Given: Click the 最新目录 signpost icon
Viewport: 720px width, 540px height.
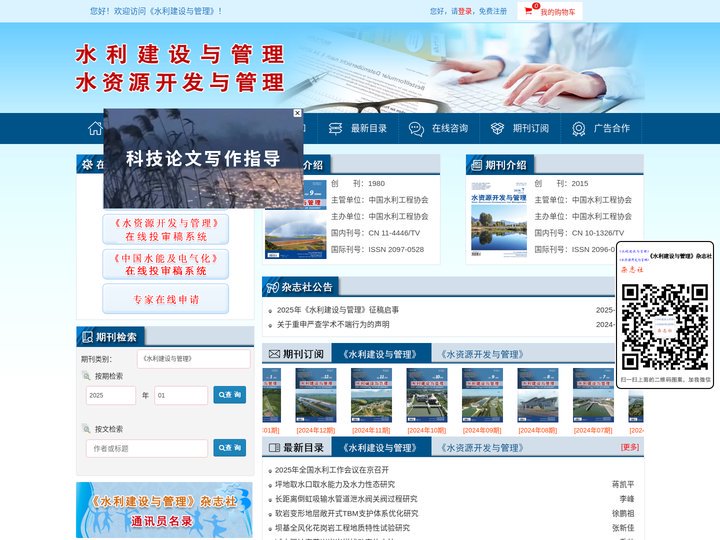Looking at the screenshot, I should [x=336, y=129].
